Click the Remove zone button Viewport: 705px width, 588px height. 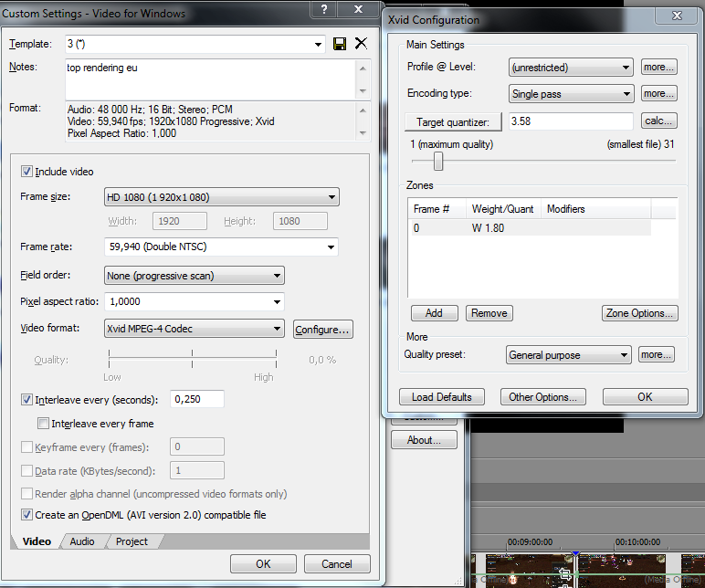click(489, 313)
